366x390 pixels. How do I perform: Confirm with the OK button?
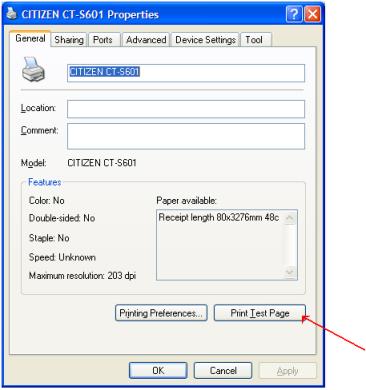coord(158,370)
